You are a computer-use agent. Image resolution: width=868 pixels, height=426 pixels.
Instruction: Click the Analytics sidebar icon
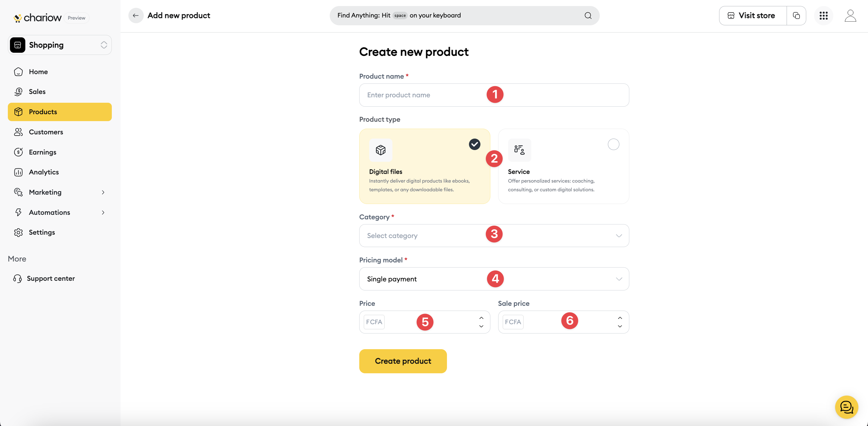tap(18, 172)
